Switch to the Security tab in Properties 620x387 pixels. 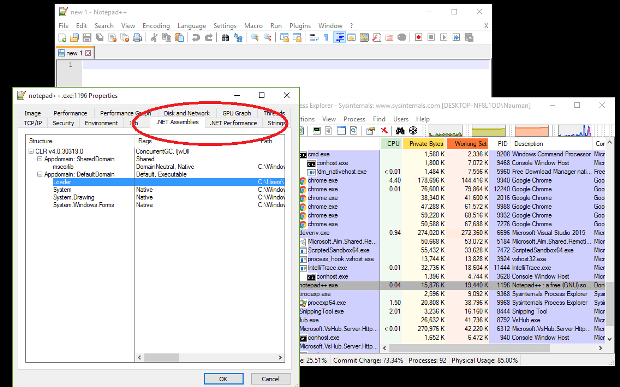(63, 123)
